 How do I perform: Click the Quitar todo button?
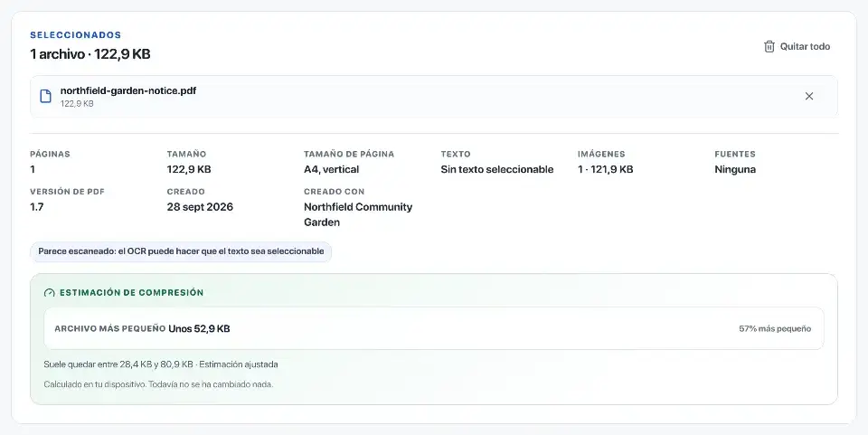point(797,46)
